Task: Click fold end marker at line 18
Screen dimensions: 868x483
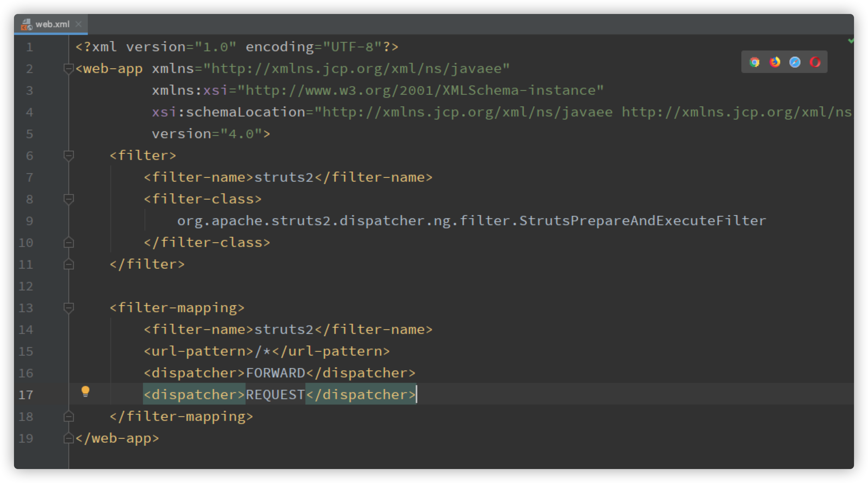Action: (x=68, y=417)
